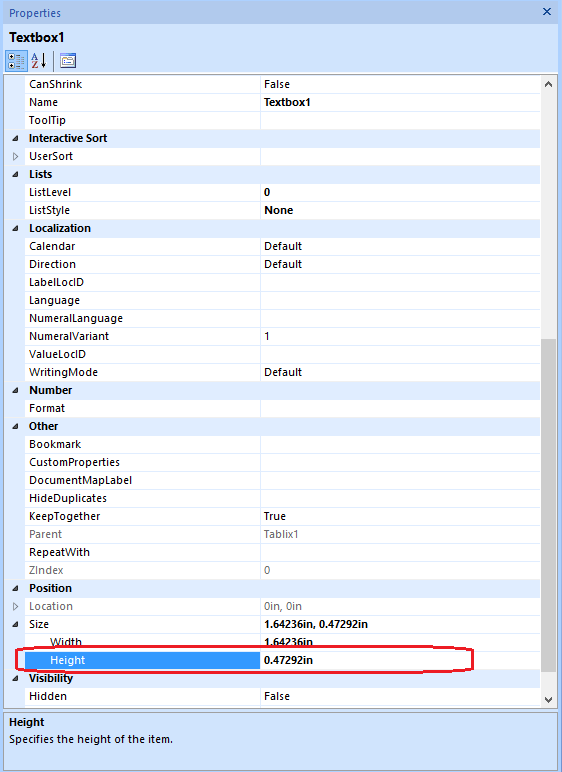Change the Hidden value False

pyautogui.click(x=400, y=697)
